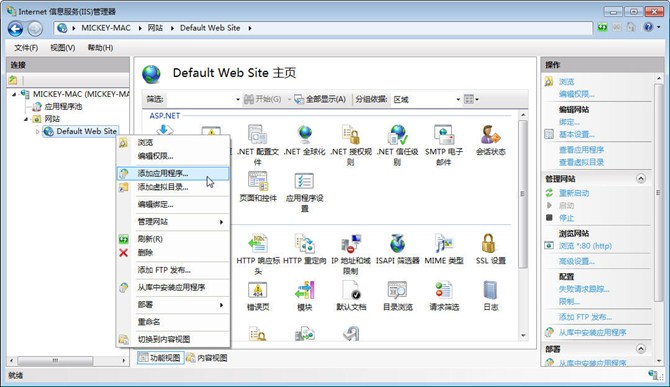The height and width of the screenshot is (387, 670).
Task: Click the forward navigation arrow button
Action: point(35,29)
